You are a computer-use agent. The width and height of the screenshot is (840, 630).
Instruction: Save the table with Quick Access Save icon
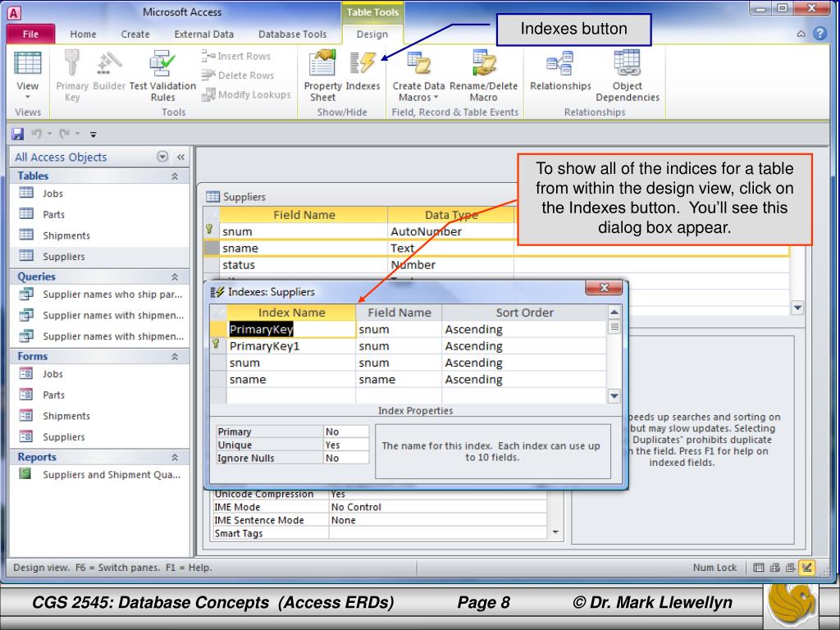tap(18, 134)
